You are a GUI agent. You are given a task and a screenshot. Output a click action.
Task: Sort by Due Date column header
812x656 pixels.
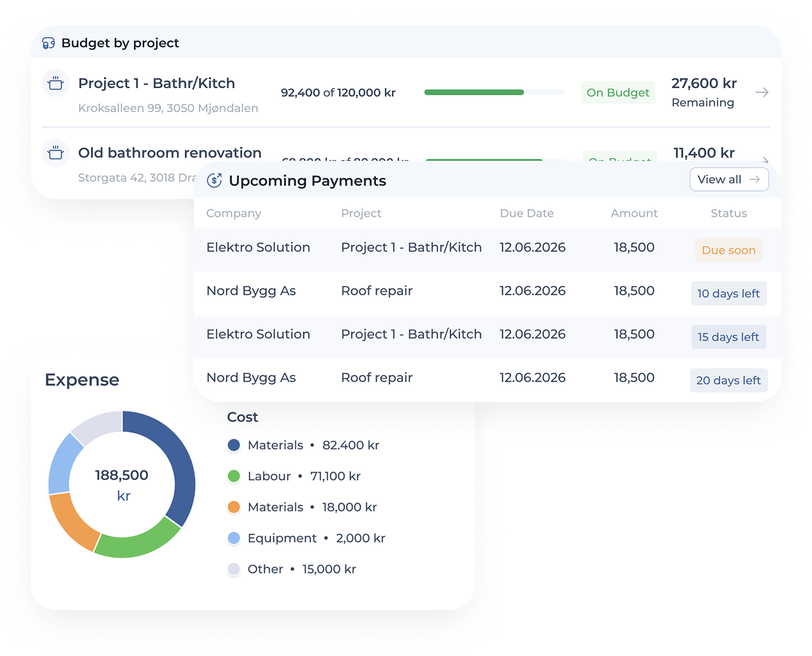point(527,213)
